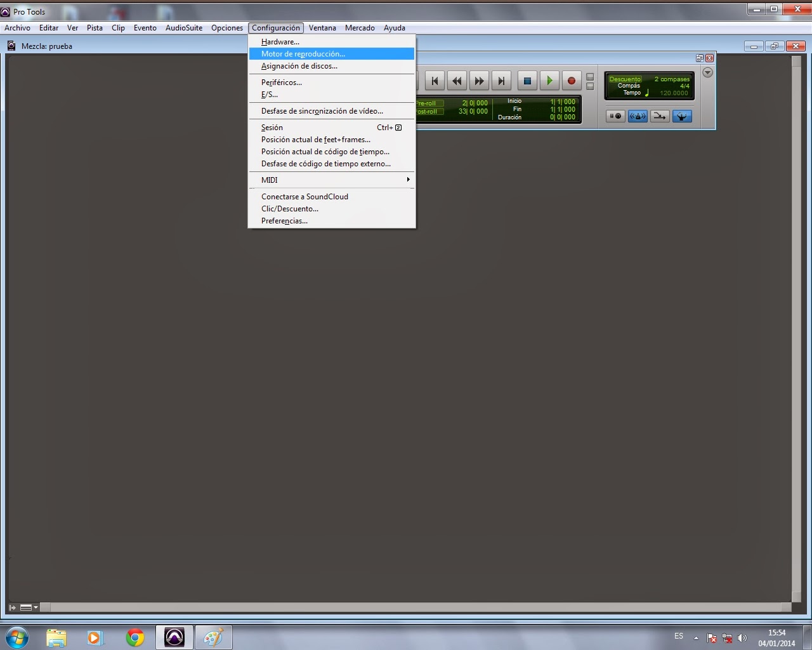Viewport: 812px width, 650px height.
Task: Click the Fast Forward transport icon
Action: click(x=479, y=81)
